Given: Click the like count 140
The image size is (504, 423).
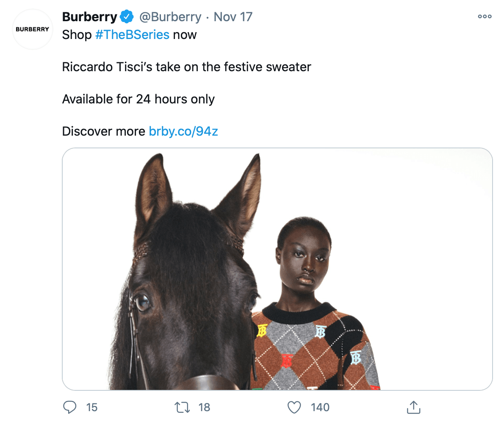Looking at the screenshot, I should click(x=320, y=407).
